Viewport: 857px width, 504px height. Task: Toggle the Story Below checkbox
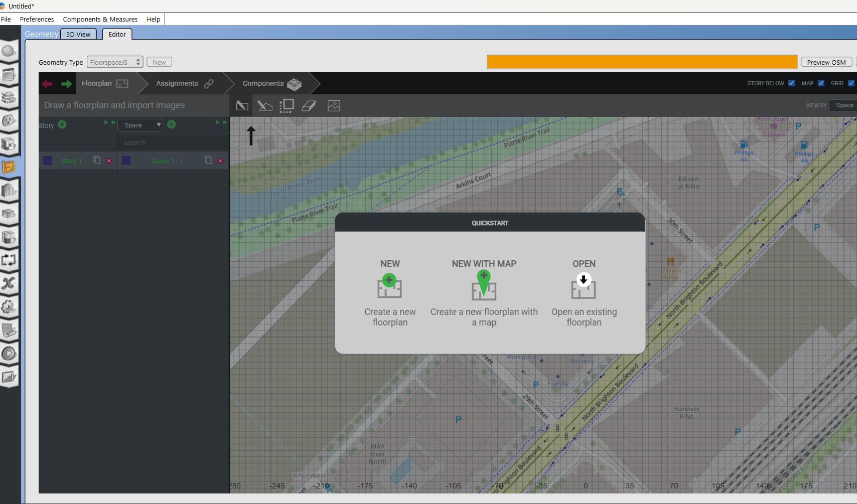coord(791,83)
